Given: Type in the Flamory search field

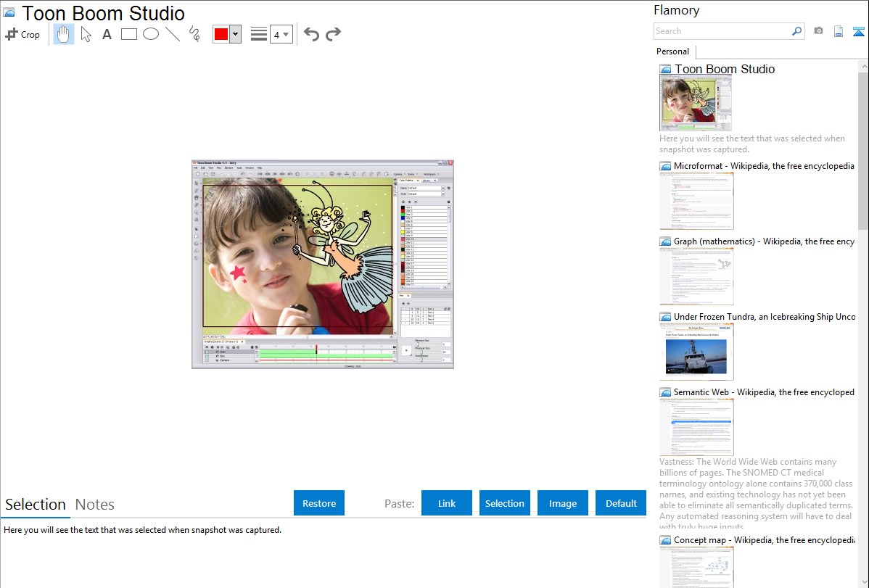Looking at the screenshot, I should 722,31.
